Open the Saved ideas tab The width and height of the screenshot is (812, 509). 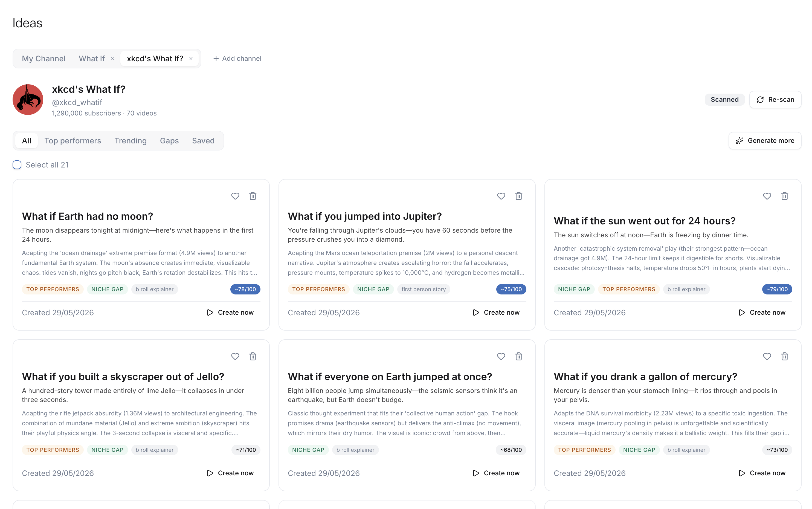pos(203,141)
